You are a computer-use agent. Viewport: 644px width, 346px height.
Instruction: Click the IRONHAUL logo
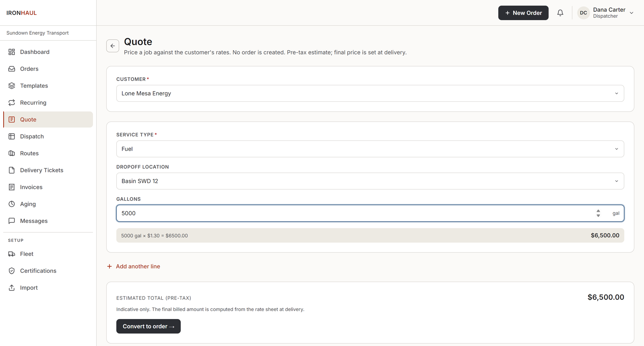(x=21, y=13)
